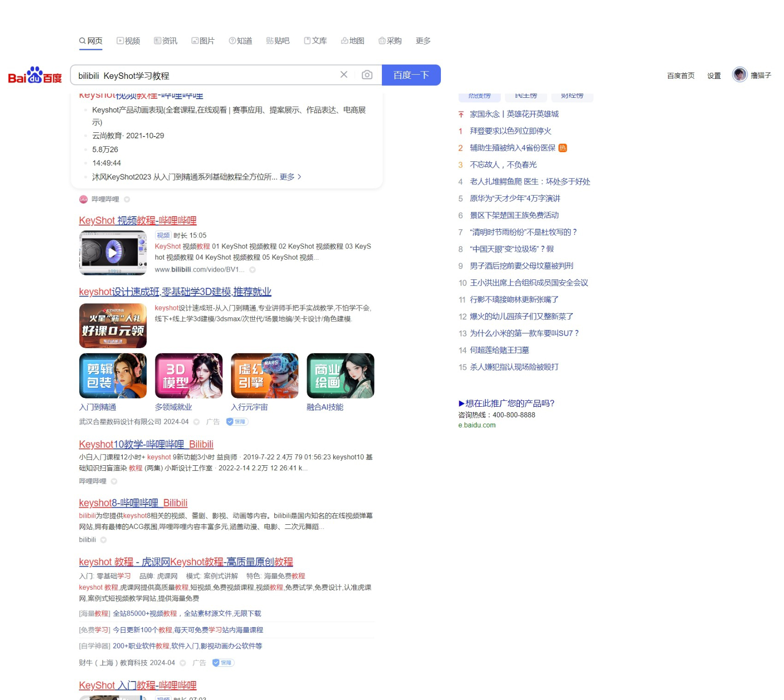Image resolution: width=784 pixels, height=700 pixels.
Task: Click 更多 > in the top result card
Action: click(x=291, y=177)
